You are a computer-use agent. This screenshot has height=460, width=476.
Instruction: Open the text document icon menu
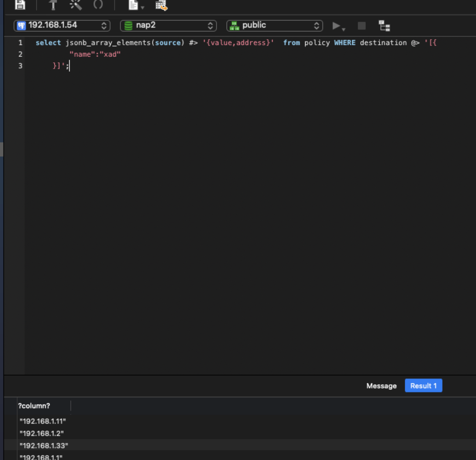click(136, 5)
